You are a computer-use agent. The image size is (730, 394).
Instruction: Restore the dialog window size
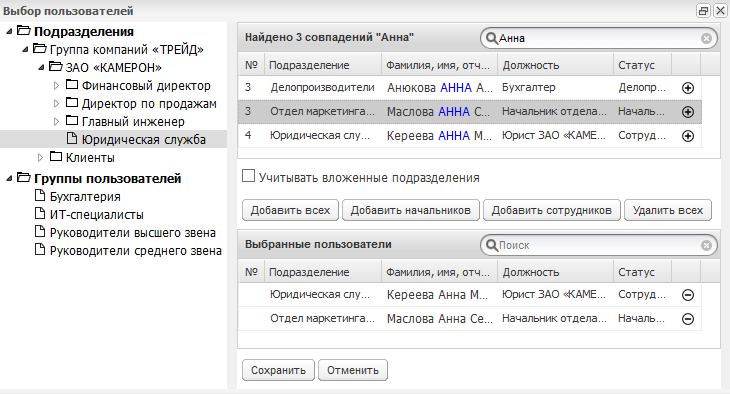coord(703,10)
